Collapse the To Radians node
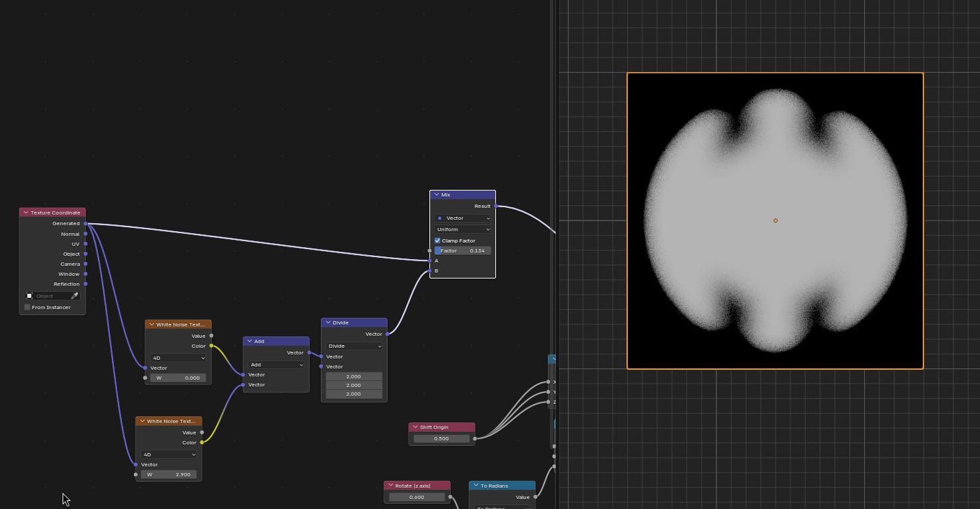This screenshot has height=509, width=980. 475,486
